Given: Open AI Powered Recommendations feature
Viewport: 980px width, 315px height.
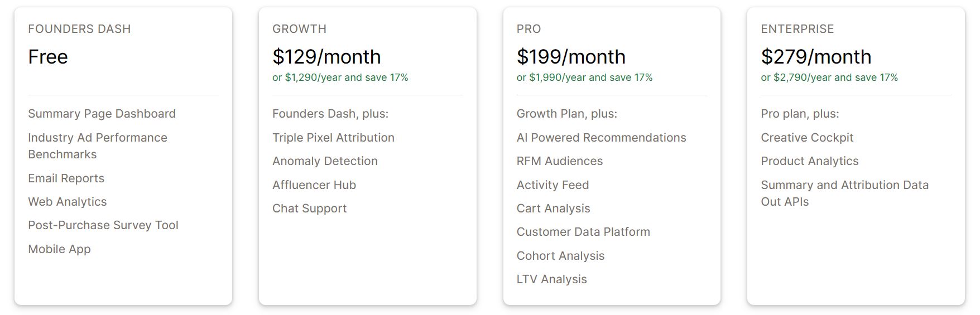Looking at the screenshot, I should tap(601, 138).
